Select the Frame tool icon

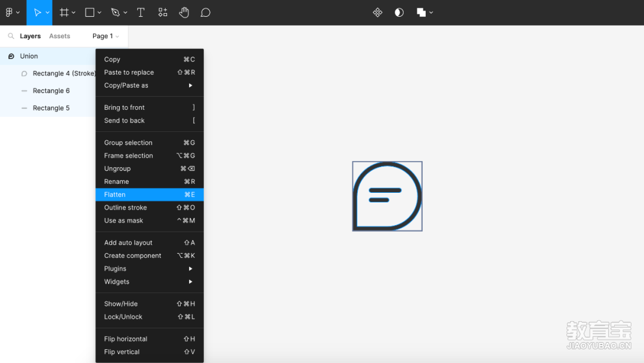(64, 13)
